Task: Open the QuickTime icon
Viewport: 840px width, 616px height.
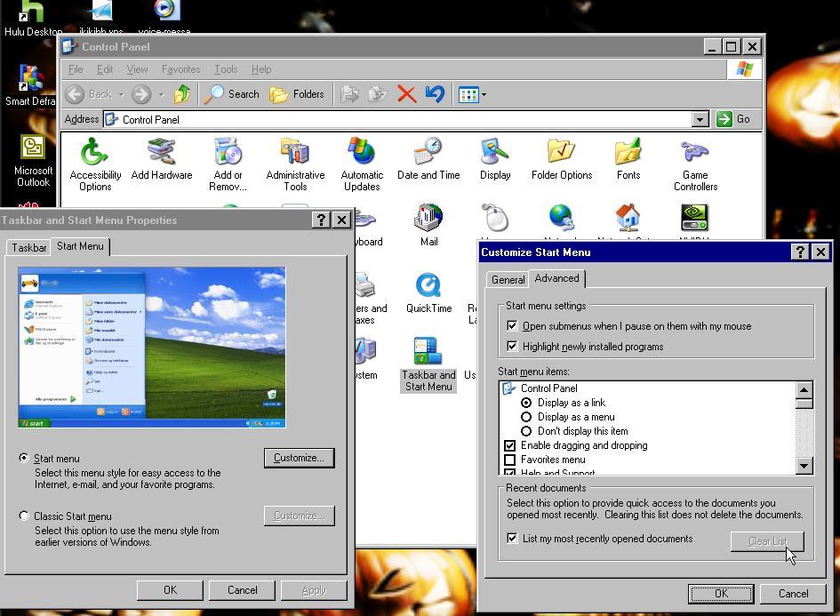Action: tap(428, 292)
